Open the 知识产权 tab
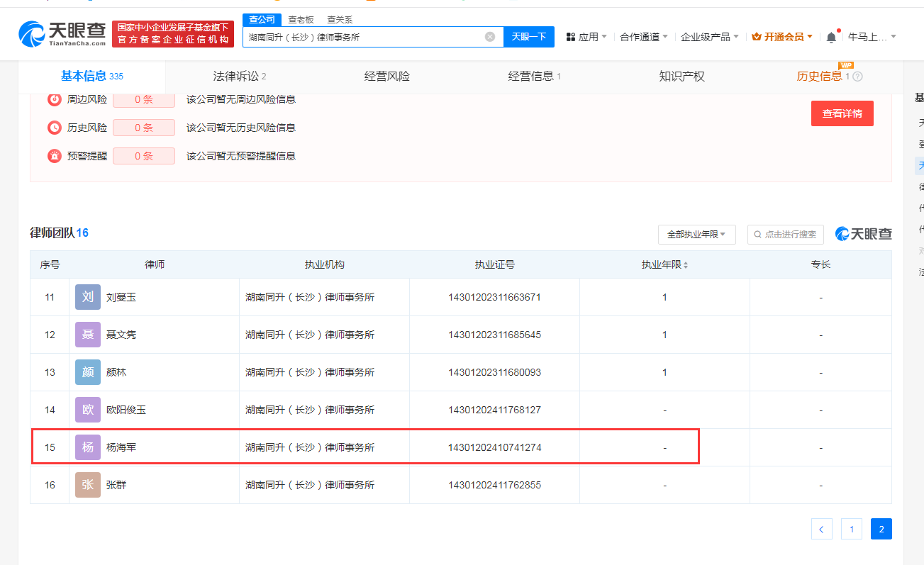Screen dimensions: 924x565 click(x=682, y=77)
